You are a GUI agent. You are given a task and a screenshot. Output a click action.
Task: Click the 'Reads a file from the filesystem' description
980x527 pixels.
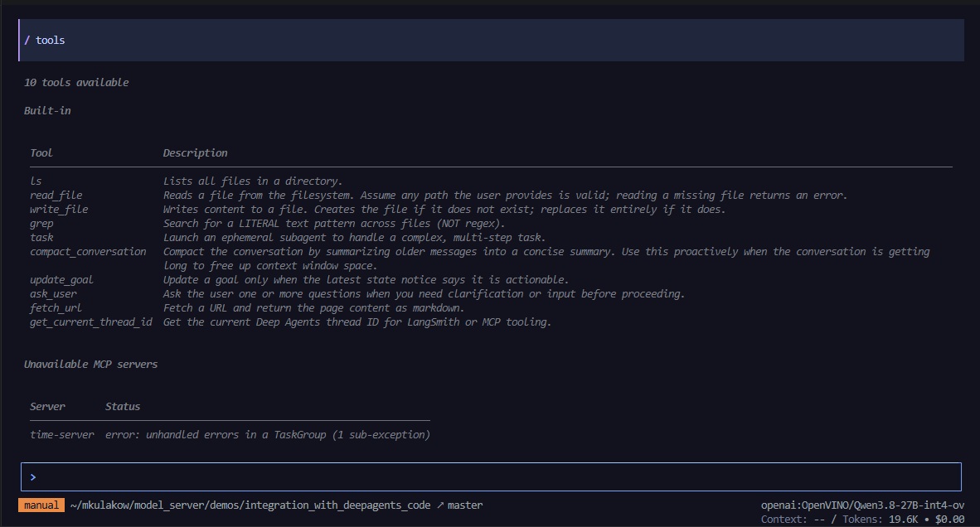point(505,196)
